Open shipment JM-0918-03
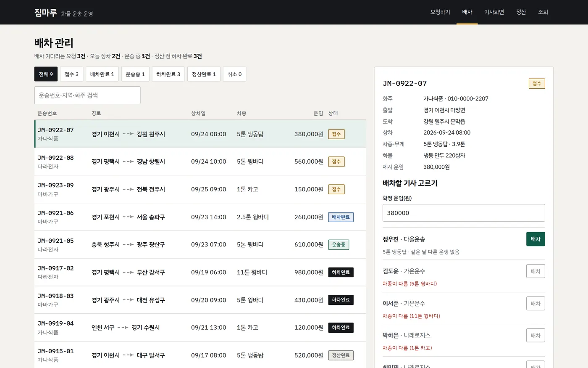 tap(200, 300)
